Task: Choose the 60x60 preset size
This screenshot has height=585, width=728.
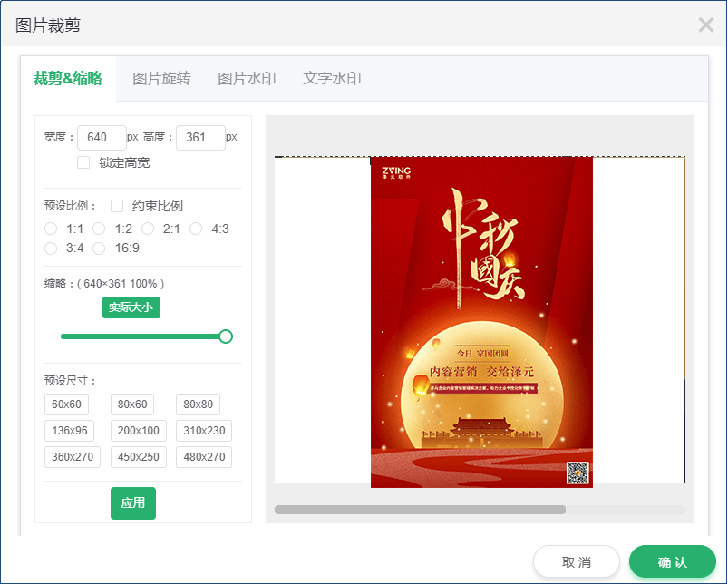Action: [x=66, y=405]
